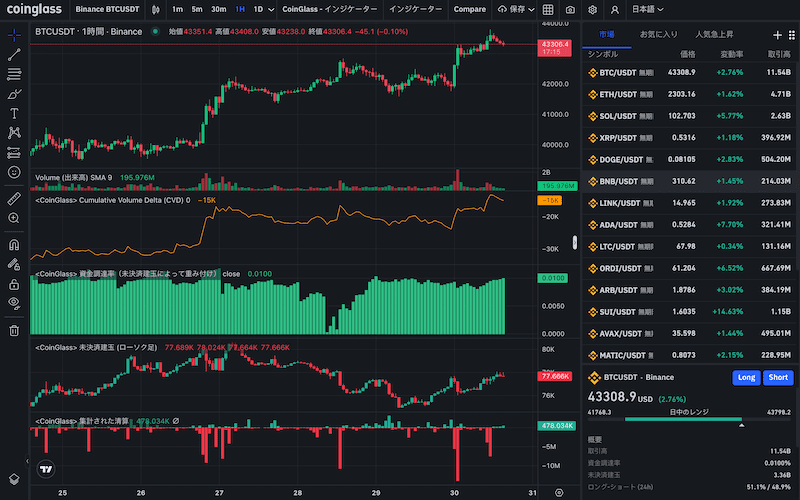Open the chart layout grid icon
The height and width of the screenshot is (500, 800).
click(x=548, y=10)
